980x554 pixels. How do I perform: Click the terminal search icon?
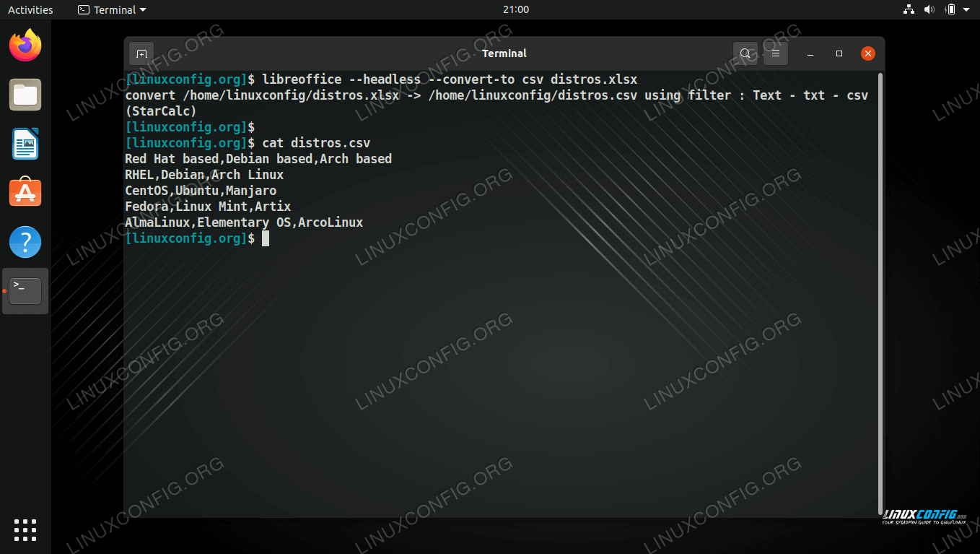click(x=745, y=53)
